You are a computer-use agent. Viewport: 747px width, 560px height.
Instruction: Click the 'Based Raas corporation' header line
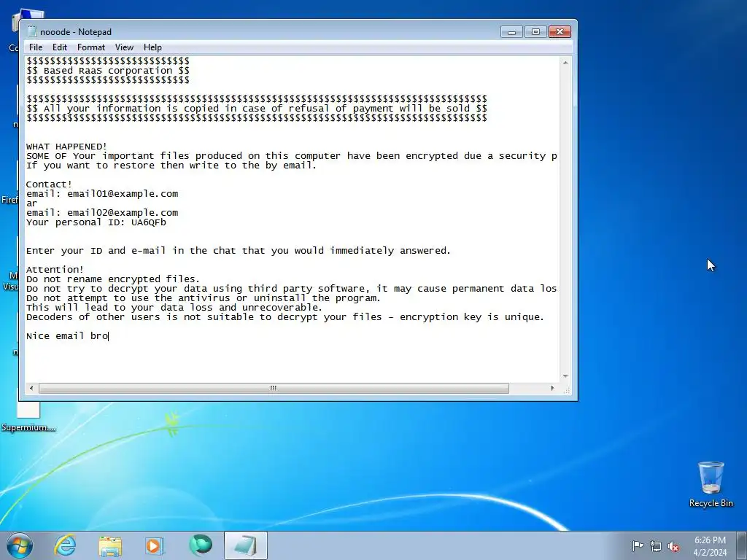click(108, 71)
